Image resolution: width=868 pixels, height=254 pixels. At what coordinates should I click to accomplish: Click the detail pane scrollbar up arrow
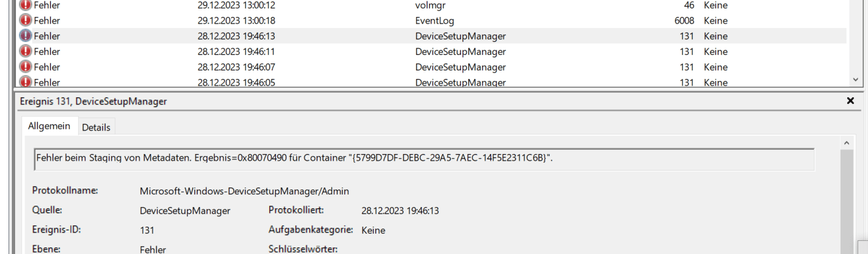click(846, 142)
